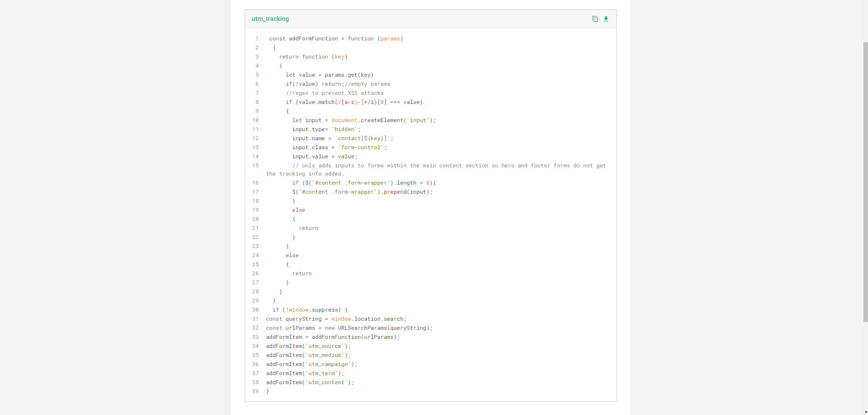The width and height of the screenshot is (868, 415).
Task: Download the utm_tracking snippet file
Action: [x=606, y=19]
